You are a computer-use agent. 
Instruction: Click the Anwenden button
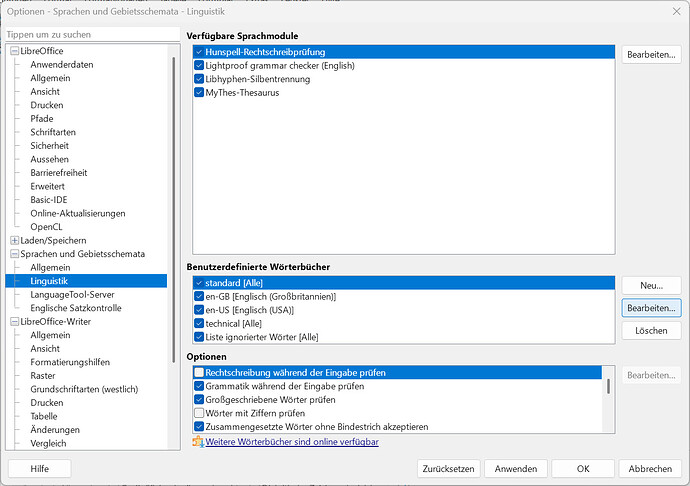coord(516,468)
